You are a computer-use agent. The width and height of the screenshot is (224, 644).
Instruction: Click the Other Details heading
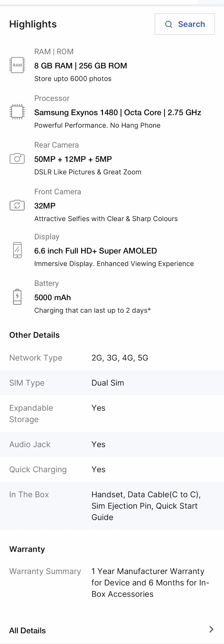(x=34, y=335)
